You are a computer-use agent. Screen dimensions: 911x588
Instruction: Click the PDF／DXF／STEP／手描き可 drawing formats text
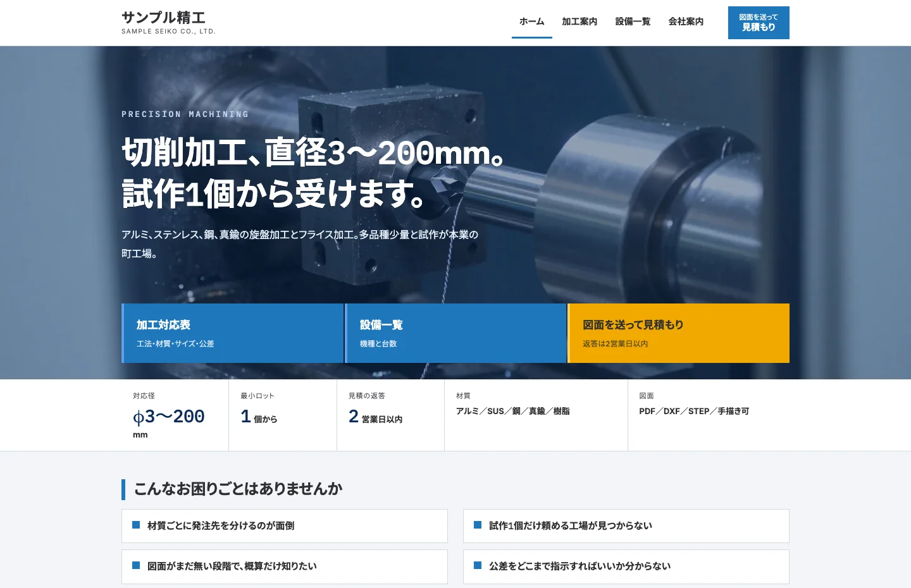tap(694, 411)
